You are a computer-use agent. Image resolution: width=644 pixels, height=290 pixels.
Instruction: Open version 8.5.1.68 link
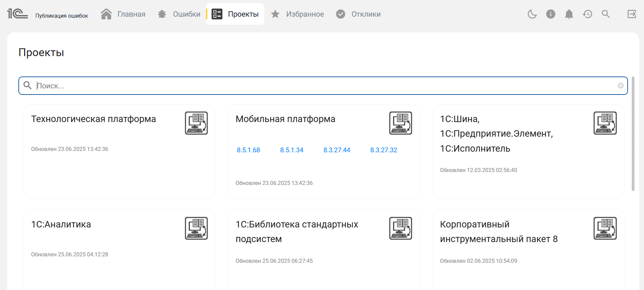[248, 150]
